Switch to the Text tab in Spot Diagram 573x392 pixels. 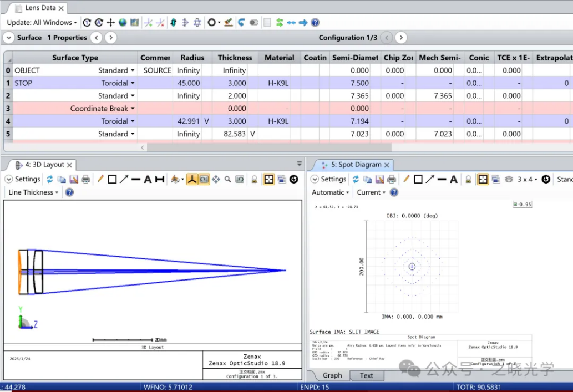pos(366,375)
